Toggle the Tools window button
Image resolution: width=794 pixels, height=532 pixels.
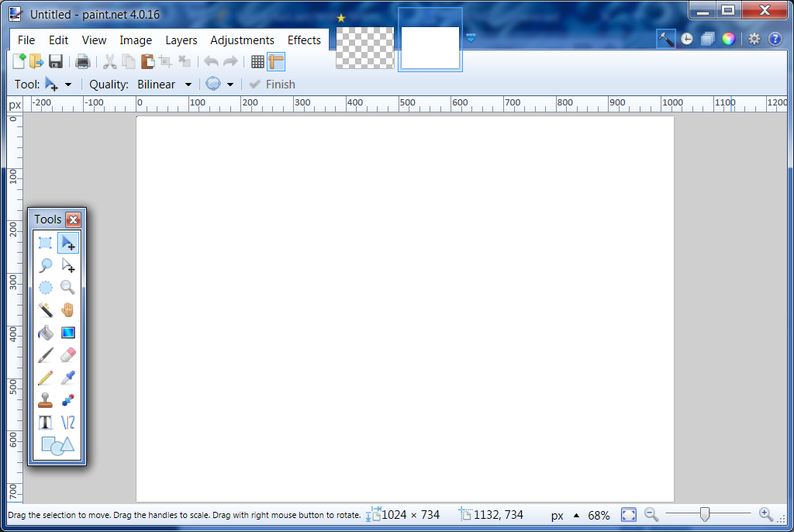pyautogui.click(x=666, y=39)
